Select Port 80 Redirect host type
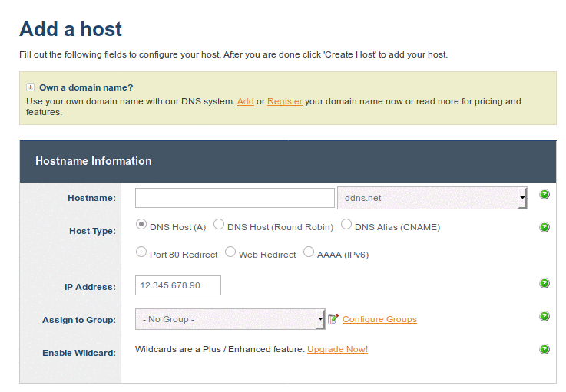Screen dimensions: 566x392 [x=141, y=252]
